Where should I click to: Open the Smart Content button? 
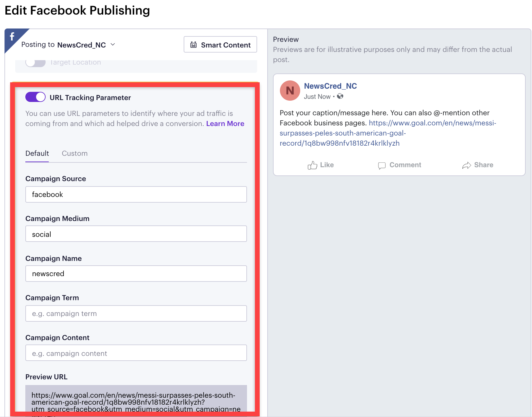220,44
